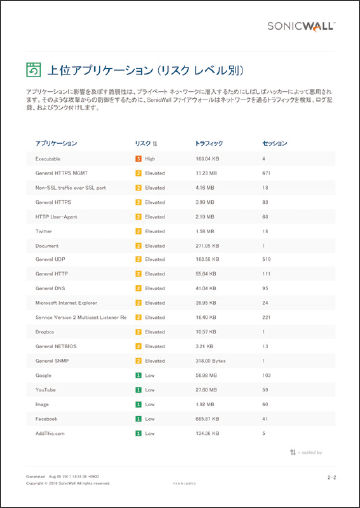Click the Elevated badge in General SNMP row
The height and width of the screenshot is (508, 360).
pyautogui.click(x=138, y=361)
